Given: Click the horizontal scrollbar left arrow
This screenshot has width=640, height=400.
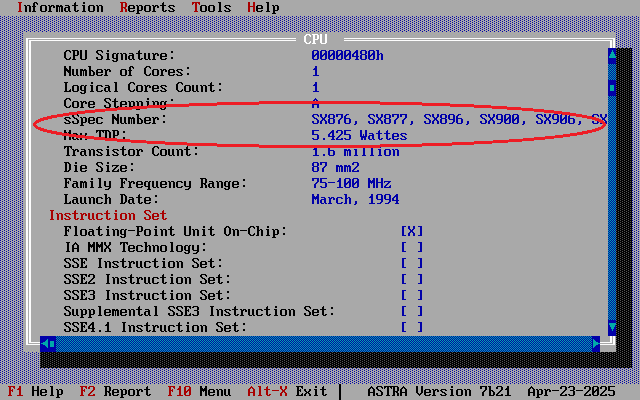Looking at the screenshot, I should click(44, 344).
